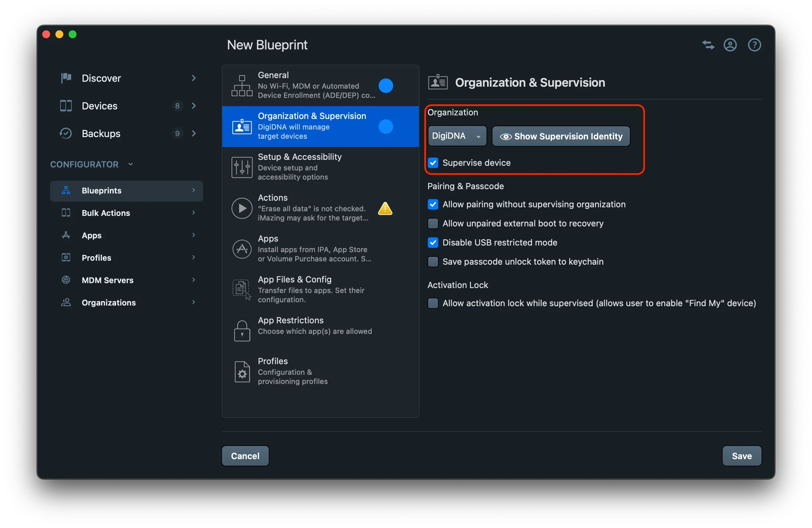Screen dimensions: 812x528
Task: Click the blue completion indicator next to General
Action: [386, 86]
